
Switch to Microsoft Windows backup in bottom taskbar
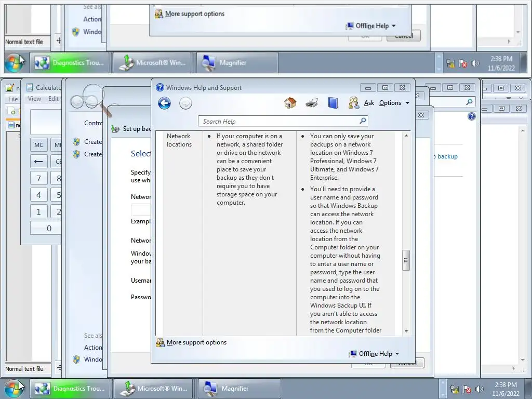[x=154, y=389]
